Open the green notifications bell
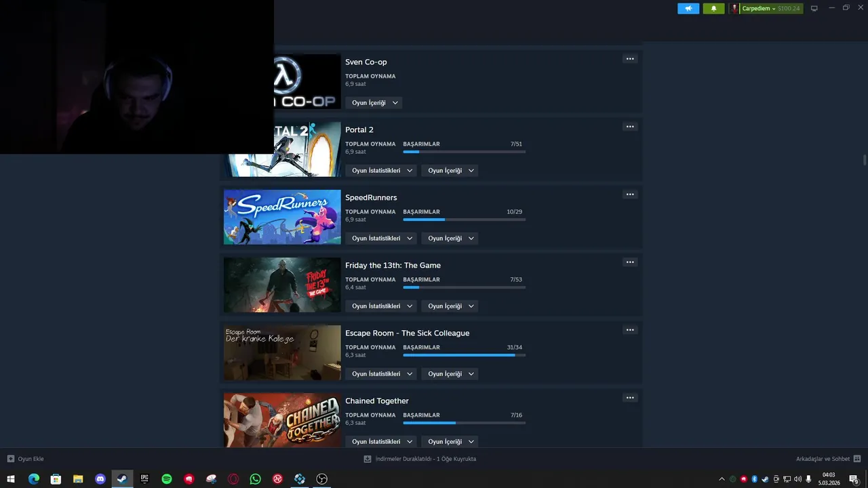Screen dimensions: 868x488 [713, 9]
